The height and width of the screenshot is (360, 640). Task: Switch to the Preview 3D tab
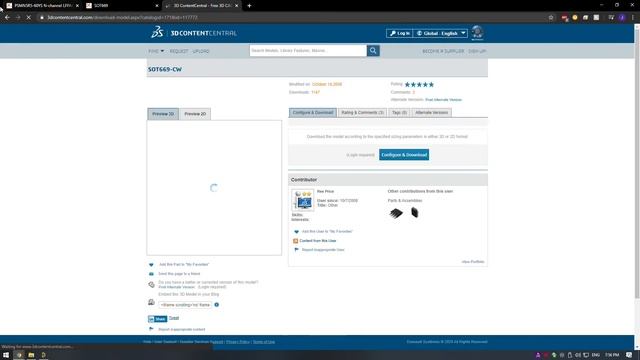[163, 114]
